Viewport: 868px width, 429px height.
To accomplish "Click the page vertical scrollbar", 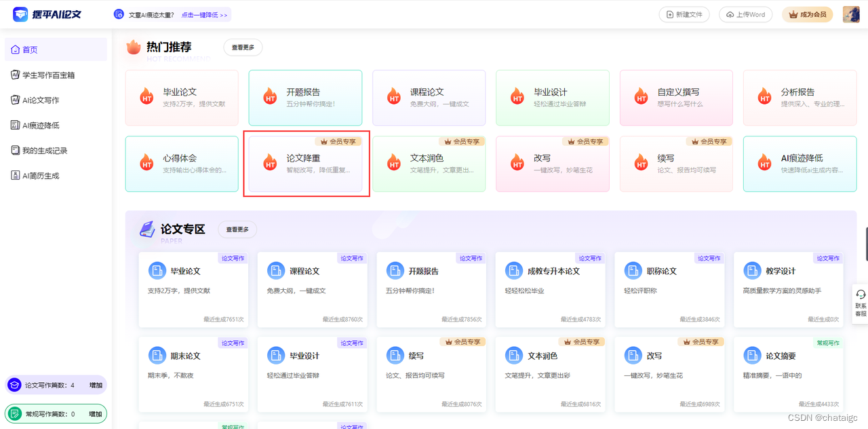I will pos(866,244).
